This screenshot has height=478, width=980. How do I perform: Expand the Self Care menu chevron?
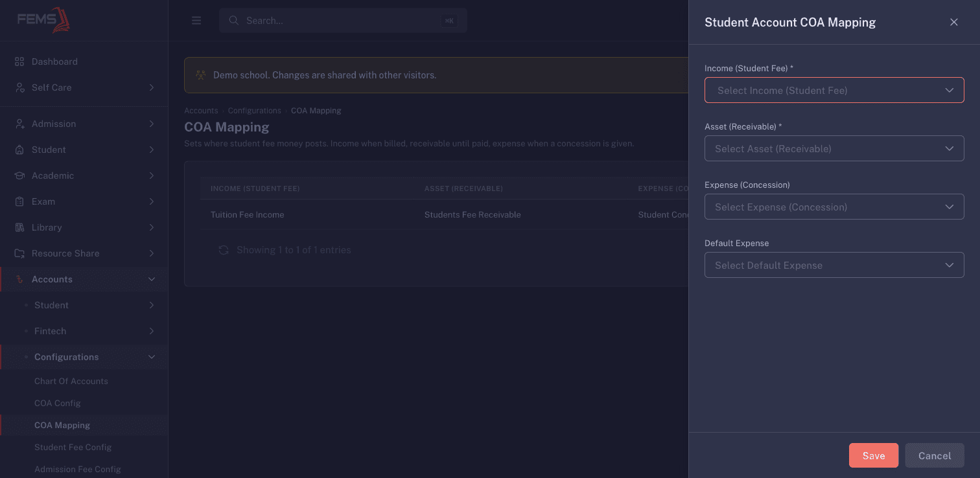[152, 87]
